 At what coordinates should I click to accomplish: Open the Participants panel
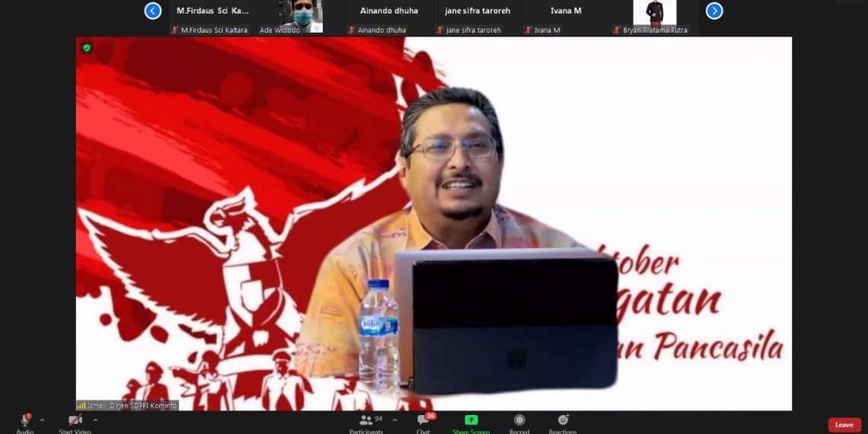point(366,423)
